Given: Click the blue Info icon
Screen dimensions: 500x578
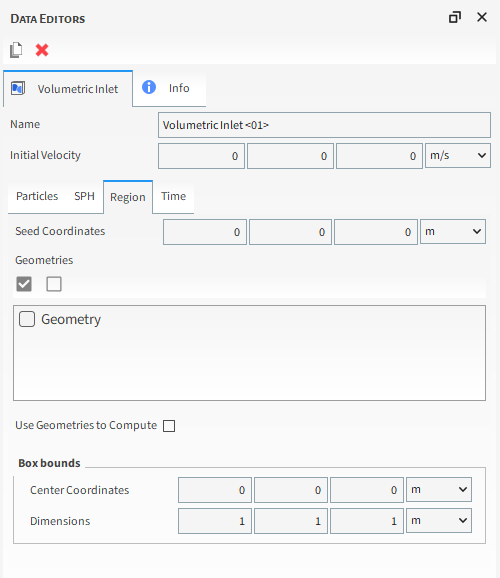Looking at the screenshot, I should pos(149,87).
